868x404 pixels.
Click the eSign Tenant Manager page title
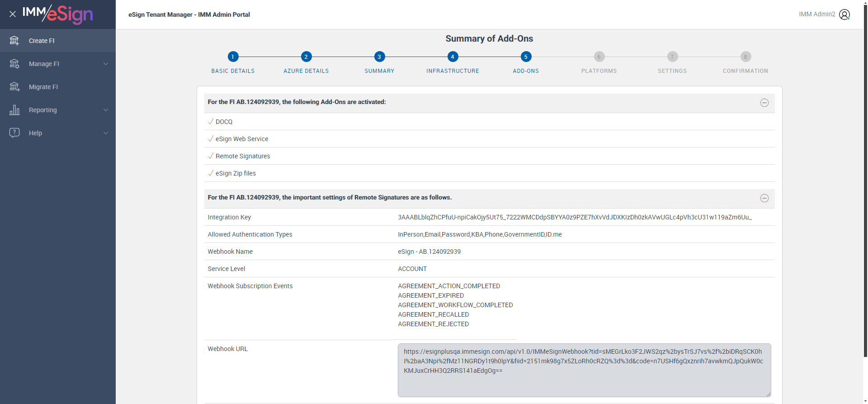pos(189,14)
